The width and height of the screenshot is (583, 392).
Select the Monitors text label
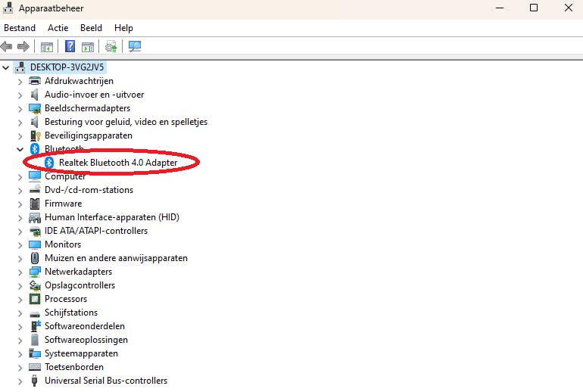[63, 244]
